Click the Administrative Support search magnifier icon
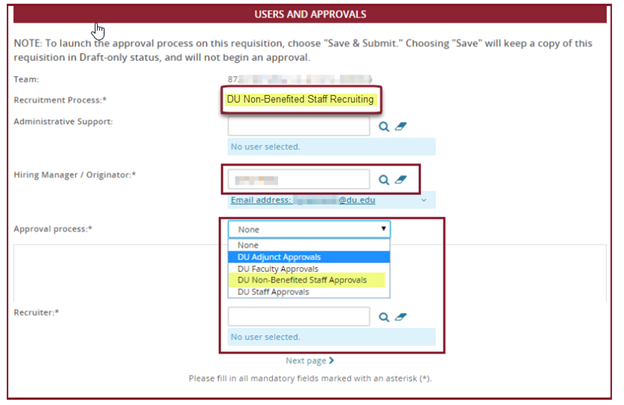Screen dimensions: 624x405 [384, 127]
